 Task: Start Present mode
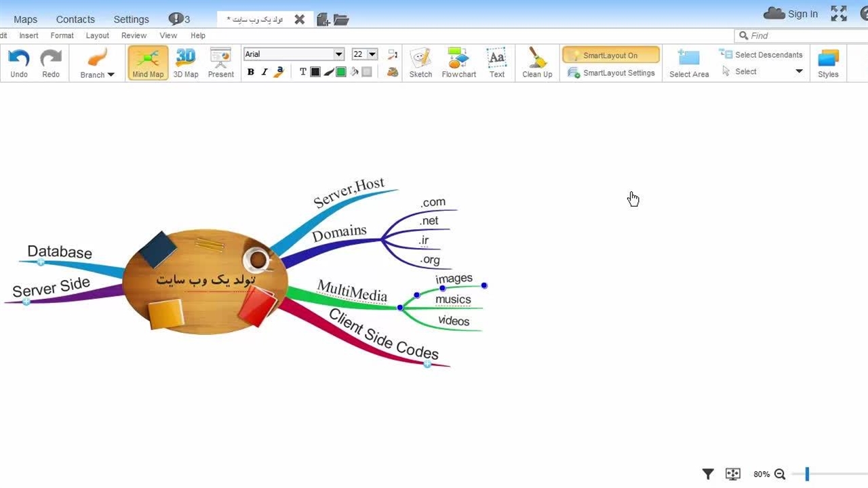pos(220,64)
